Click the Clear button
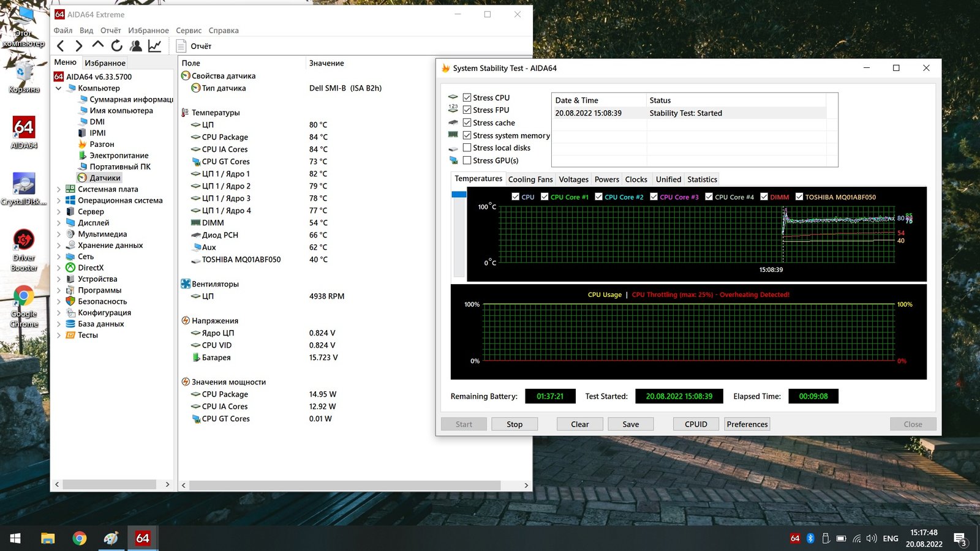The width and height of the screenshot is (980, 551). pos(580,424)
